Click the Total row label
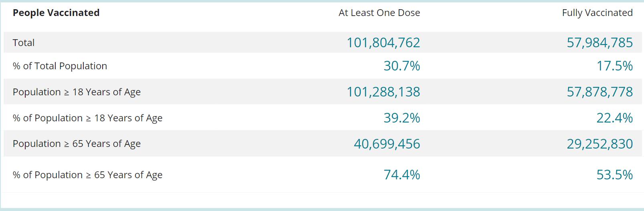 pos(24,43)
